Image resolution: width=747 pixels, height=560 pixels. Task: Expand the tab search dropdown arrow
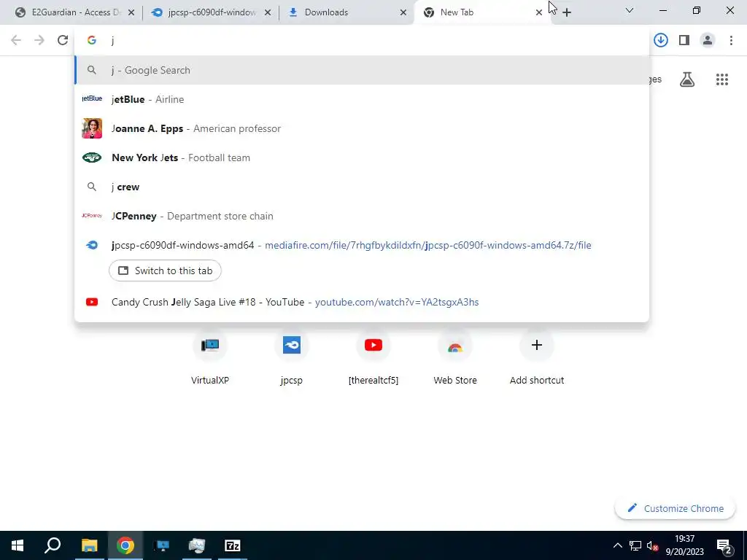pyautogui.click(x=630, y=10)
